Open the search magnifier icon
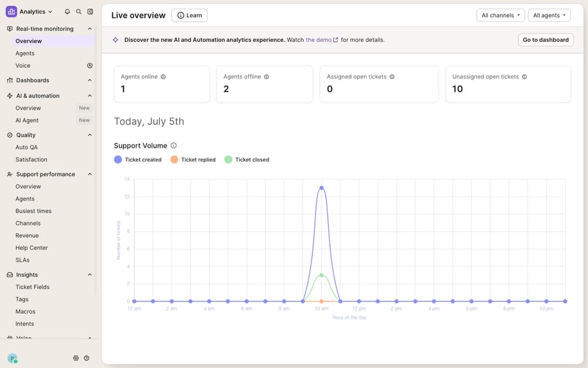 (x=79, y=12)
